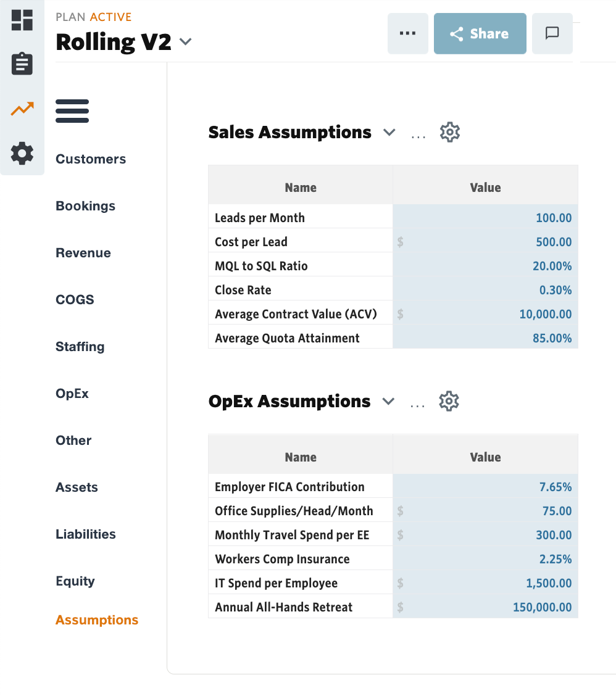Edit the Leads per Month value
Screen dimensions: 616x696
485,218
